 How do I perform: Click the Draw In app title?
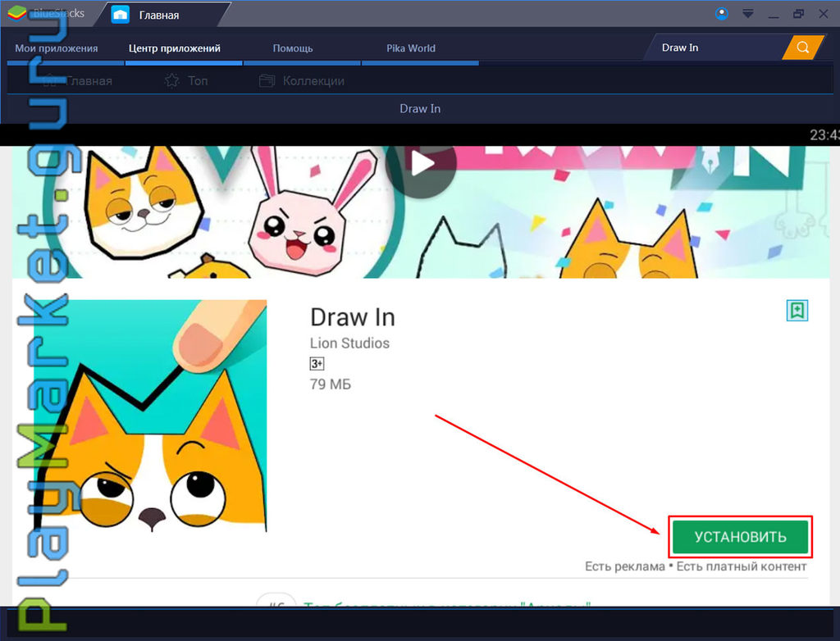point(353,317)
